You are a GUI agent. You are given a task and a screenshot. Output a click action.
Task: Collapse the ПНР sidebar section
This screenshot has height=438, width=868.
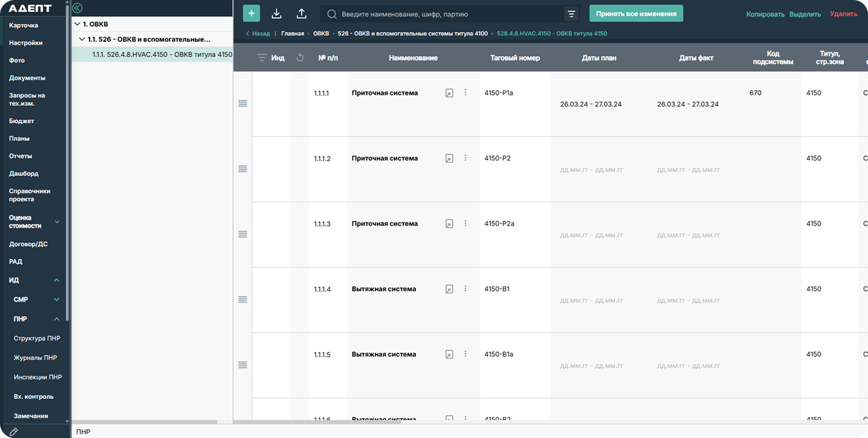[x=57, y=319]
